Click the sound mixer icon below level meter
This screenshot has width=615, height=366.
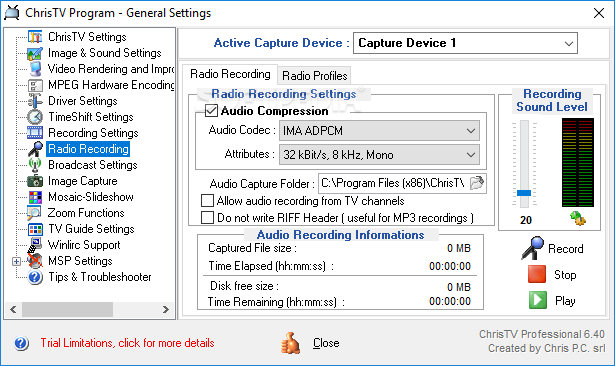(x=577, y=219)
